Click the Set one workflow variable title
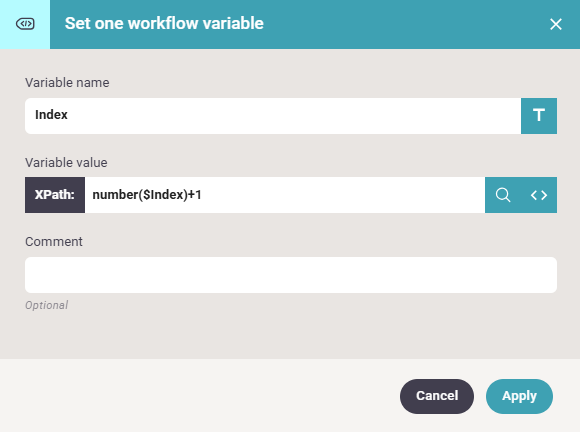 tap(164, 24)
